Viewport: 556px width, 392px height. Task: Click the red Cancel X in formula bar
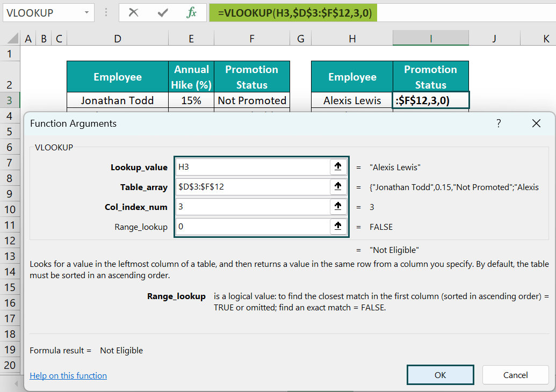[x=134, y=12]
